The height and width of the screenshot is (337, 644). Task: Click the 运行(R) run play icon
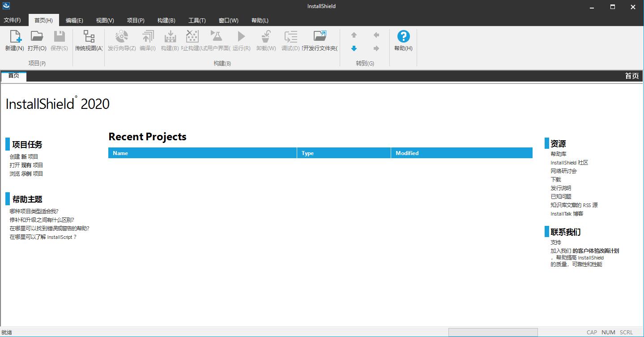[241, 36]
